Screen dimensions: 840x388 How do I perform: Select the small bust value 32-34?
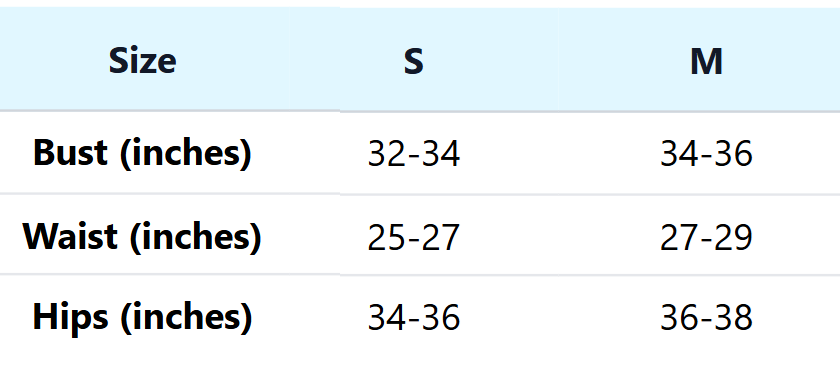pyautogui.click(x=414, y=154)
